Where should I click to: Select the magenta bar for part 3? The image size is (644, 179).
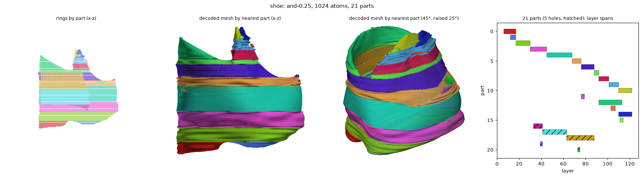[538, 49]
